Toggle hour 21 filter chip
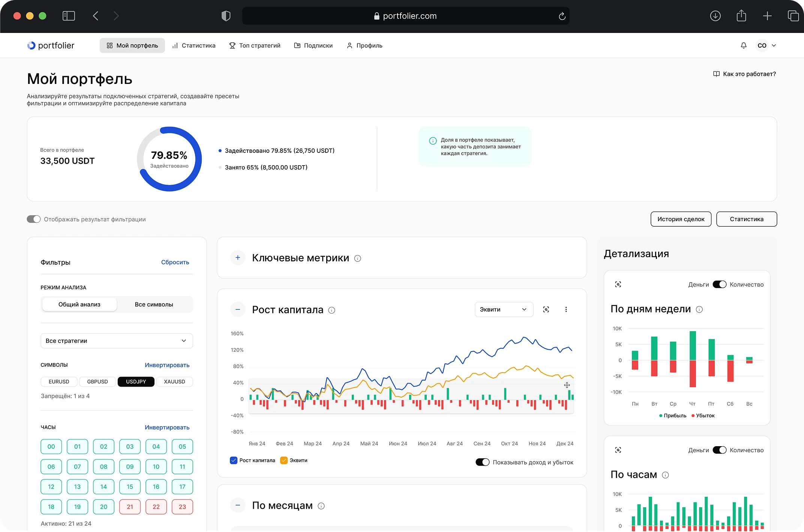This screenshot has width=804, height=532. [130, 507]
